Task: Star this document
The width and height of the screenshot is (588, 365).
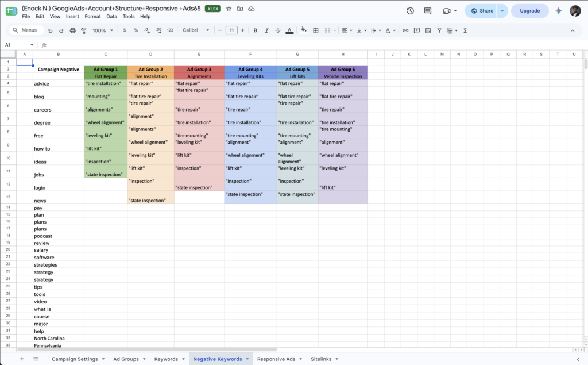Action: click(229, 9)
